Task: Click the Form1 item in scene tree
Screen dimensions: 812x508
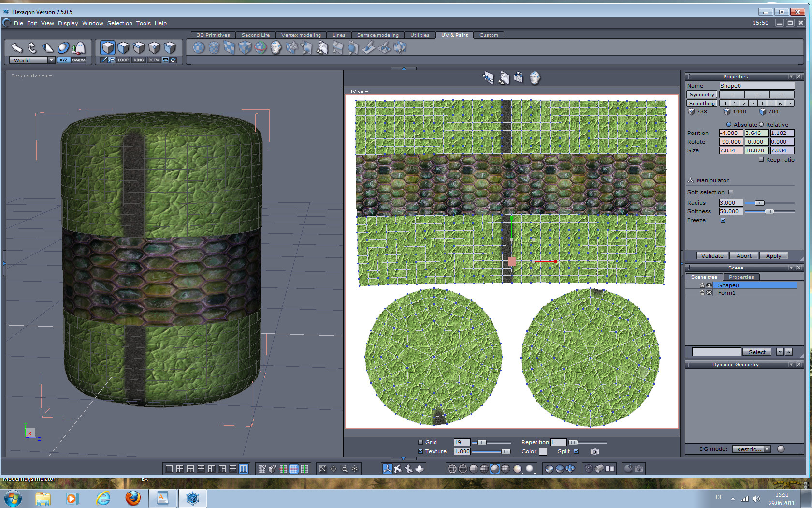Action: pos(726,293)
